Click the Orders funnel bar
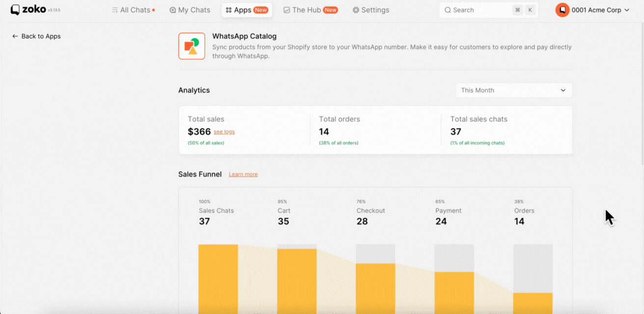 (x=533, y=303)
